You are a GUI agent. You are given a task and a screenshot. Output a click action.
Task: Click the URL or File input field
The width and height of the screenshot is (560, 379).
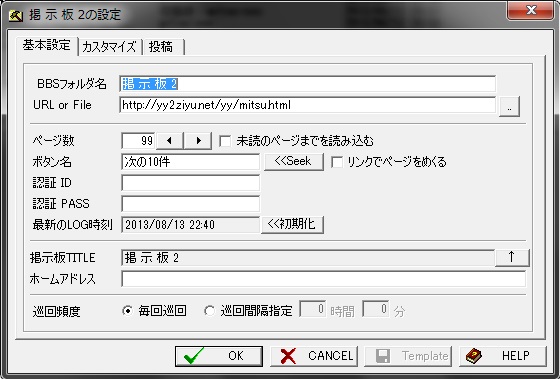click(308, 105)
